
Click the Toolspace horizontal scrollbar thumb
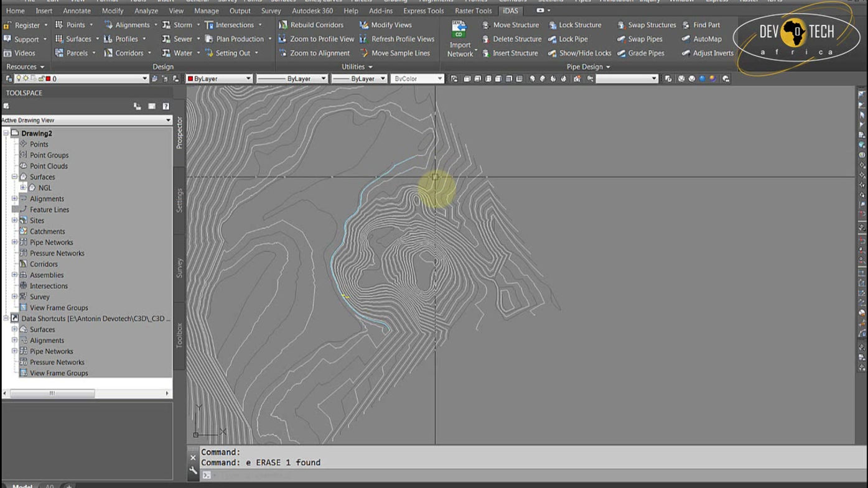pos(52,394)
